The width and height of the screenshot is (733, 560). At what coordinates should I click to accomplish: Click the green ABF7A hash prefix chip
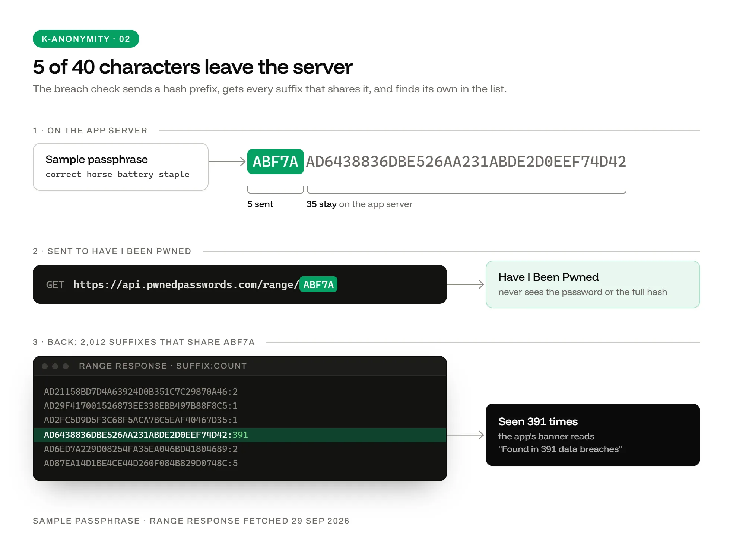click(276, 162)
